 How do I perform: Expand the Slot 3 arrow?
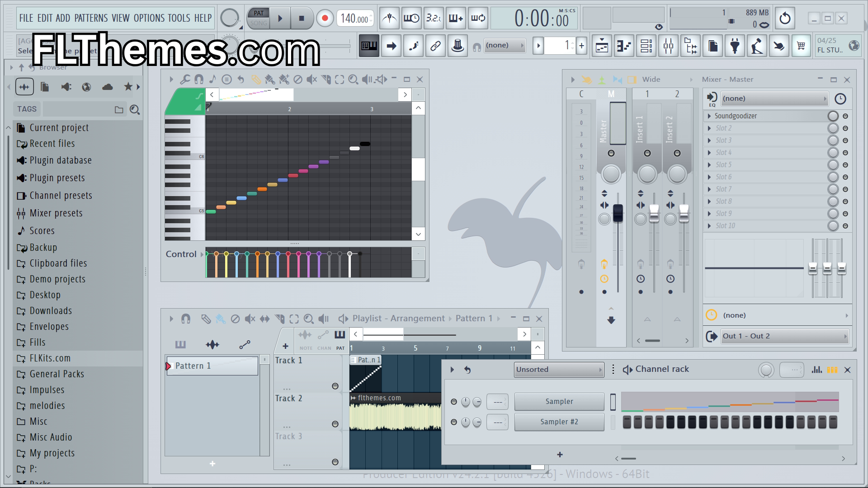point(709,141)
